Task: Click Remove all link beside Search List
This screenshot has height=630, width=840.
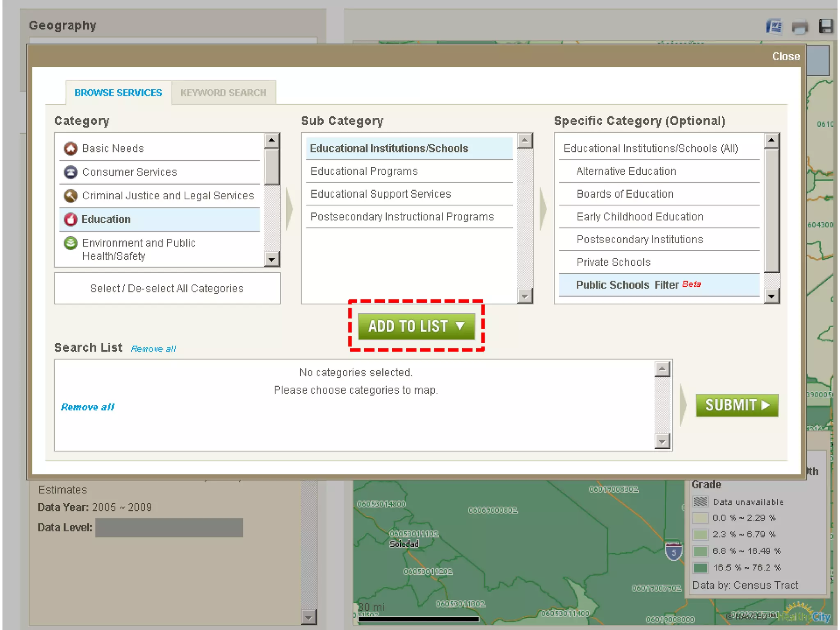Action: [x=153, y=349]
